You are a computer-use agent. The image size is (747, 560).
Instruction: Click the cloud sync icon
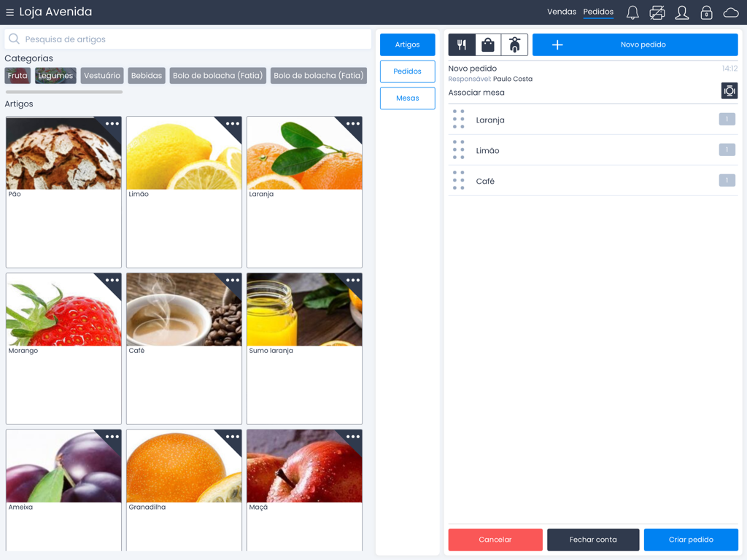732,12
